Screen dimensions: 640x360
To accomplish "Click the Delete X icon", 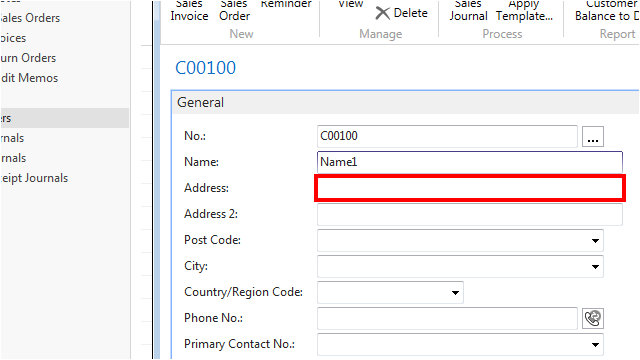I will (x=382, y=13).
